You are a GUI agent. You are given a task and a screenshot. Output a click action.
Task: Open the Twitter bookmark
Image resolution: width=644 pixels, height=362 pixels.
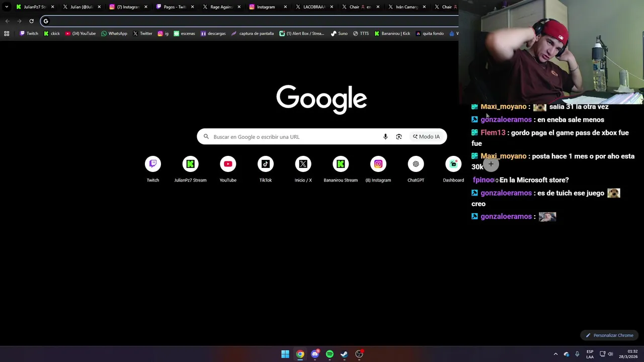[142, 34]
